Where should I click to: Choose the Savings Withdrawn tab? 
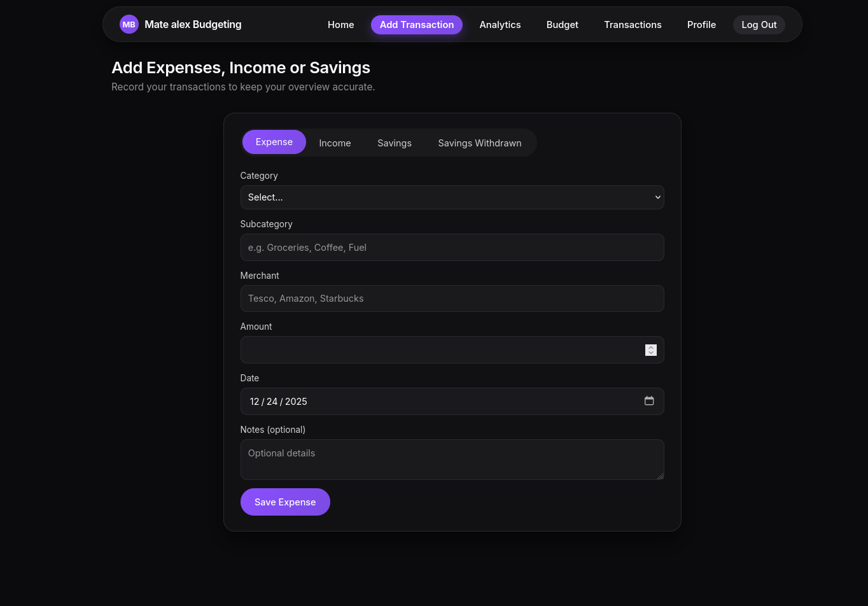click(479, 143)
